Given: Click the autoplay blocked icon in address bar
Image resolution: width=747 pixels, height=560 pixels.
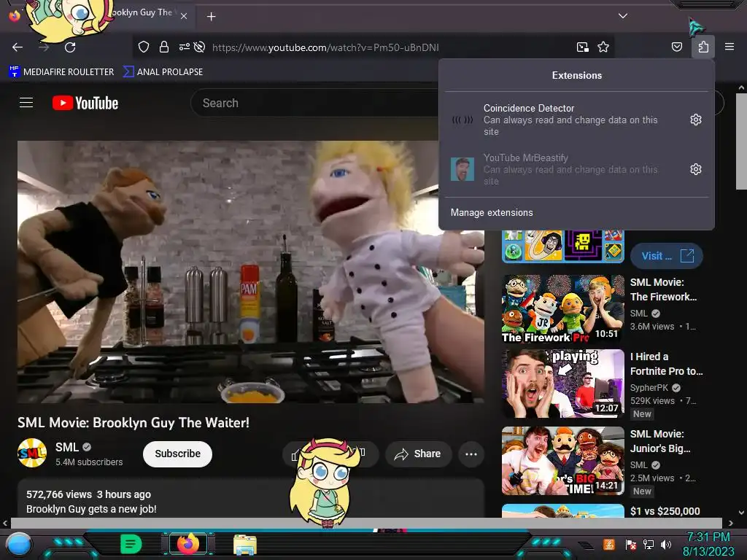Looking at the screenshot, I should tap(200, 47).
